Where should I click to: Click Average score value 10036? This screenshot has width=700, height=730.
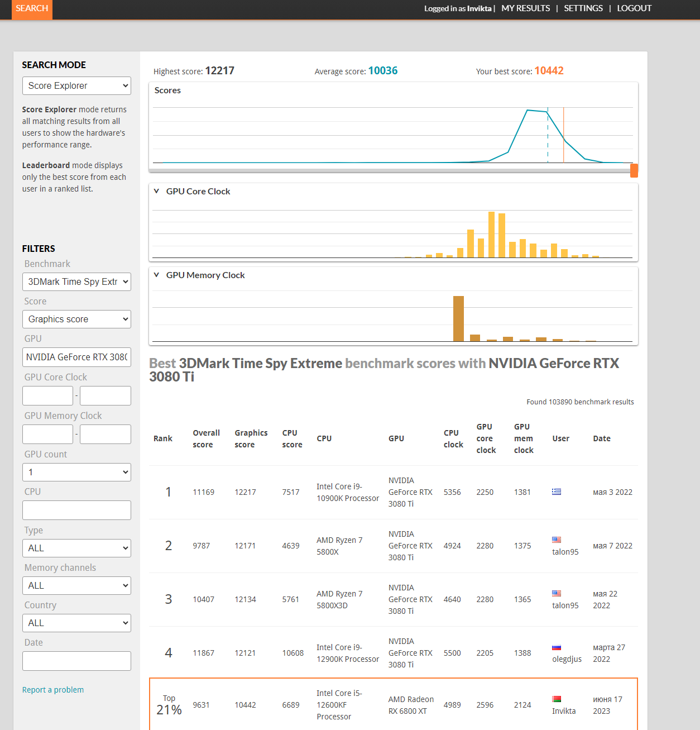pos(383,71)
